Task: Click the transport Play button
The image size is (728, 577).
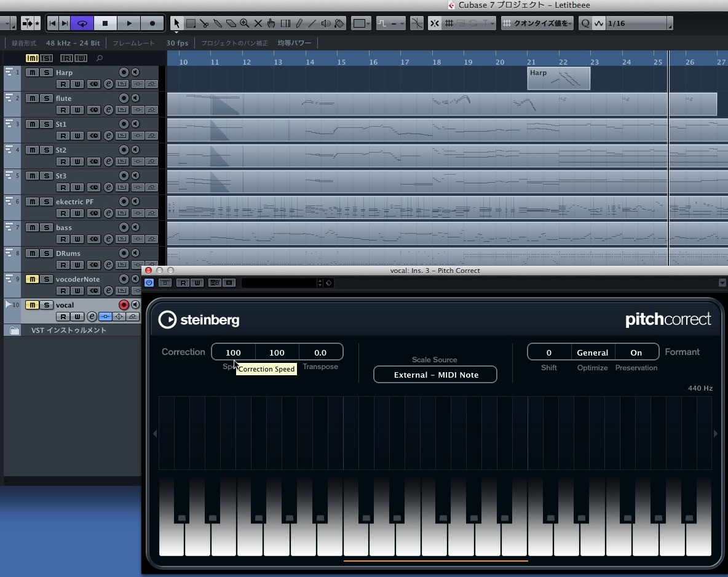Action: click(129, 23)
